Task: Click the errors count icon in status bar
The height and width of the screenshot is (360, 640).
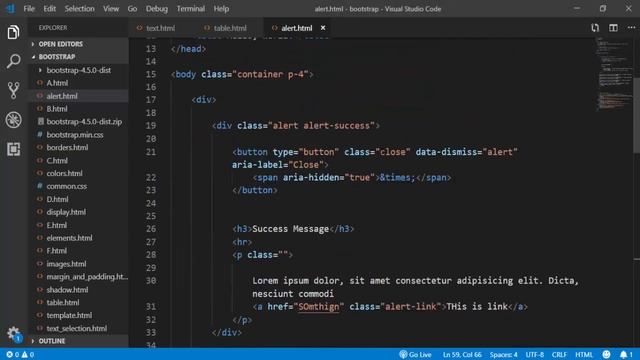Action: pyautogui.click(x=13, y=354)
